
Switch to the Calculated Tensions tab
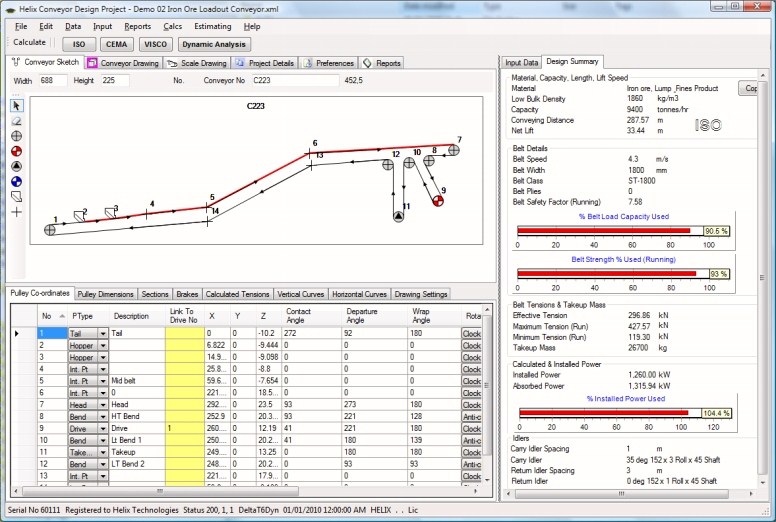coord(237,295)
